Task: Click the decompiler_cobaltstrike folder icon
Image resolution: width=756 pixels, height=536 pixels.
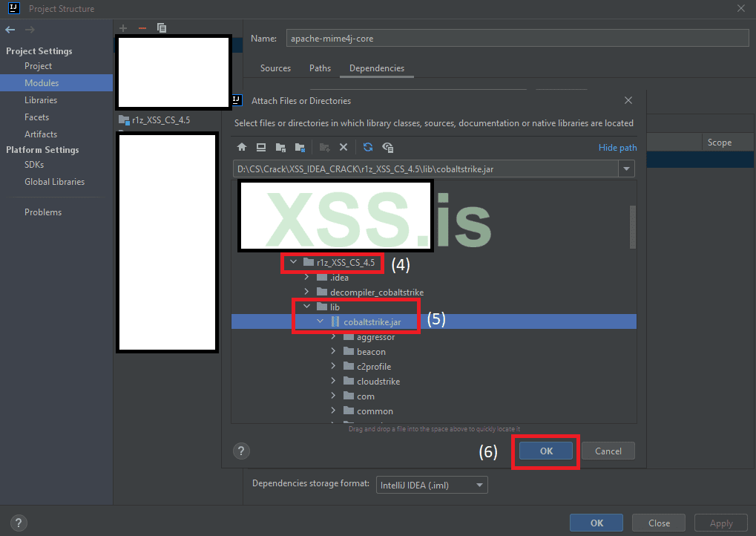Action: pyautogui.click(x=321, y=292)
